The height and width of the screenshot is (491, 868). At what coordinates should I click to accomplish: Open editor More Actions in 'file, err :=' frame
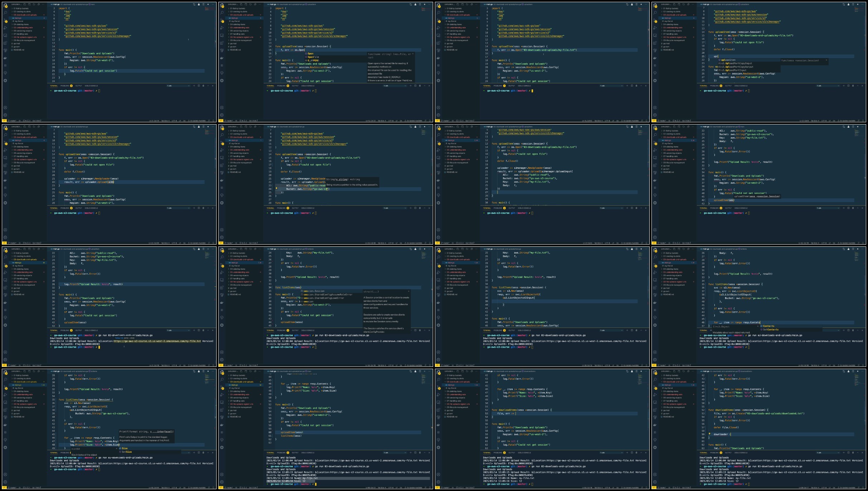[x=646, y=371]
